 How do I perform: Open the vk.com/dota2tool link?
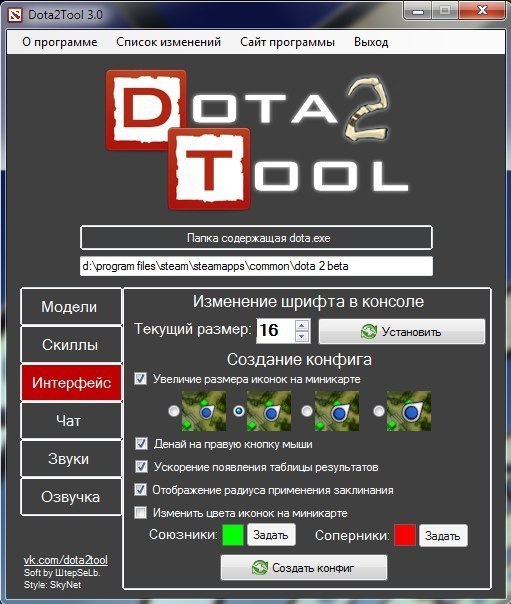(x=66, y=560)
